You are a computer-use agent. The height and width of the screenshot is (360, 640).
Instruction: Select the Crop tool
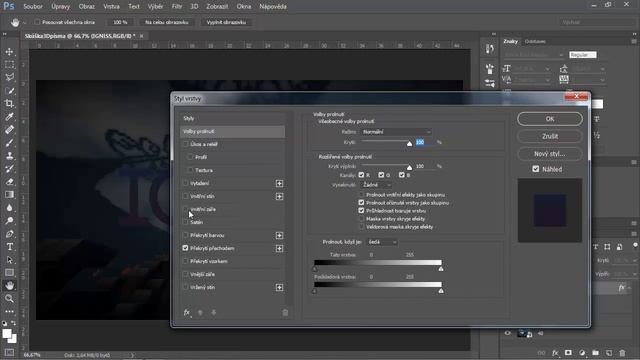click(x=9, y=104)
